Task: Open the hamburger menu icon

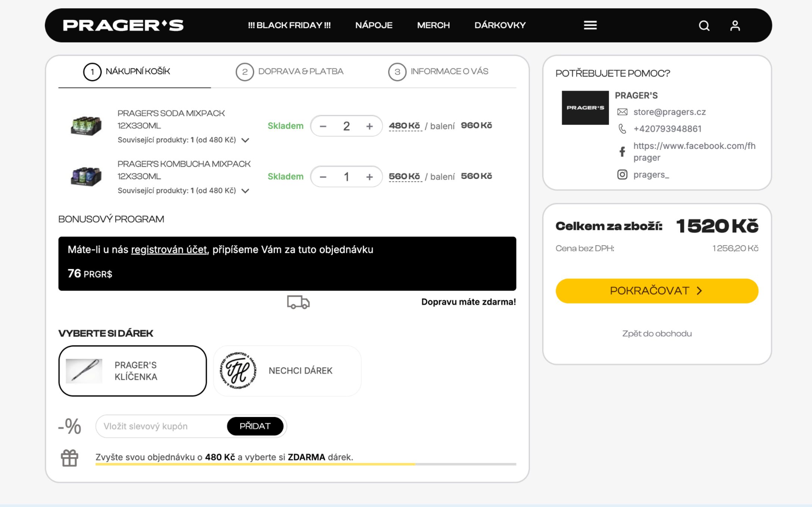Action: pos(590,25)
